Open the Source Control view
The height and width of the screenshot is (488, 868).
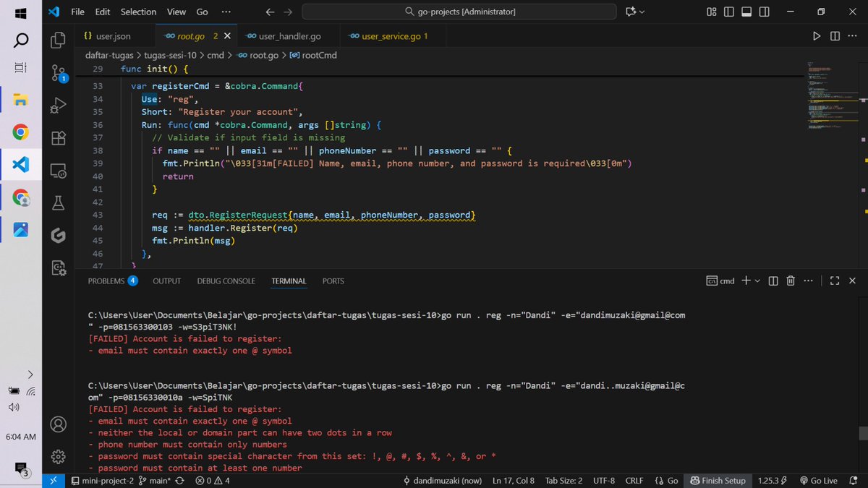(x=59, y=73)
